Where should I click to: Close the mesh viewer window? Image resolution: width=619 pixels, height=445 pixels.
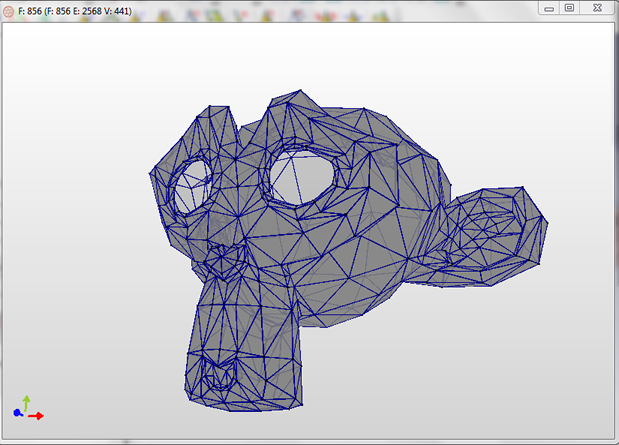click(598, 8)
